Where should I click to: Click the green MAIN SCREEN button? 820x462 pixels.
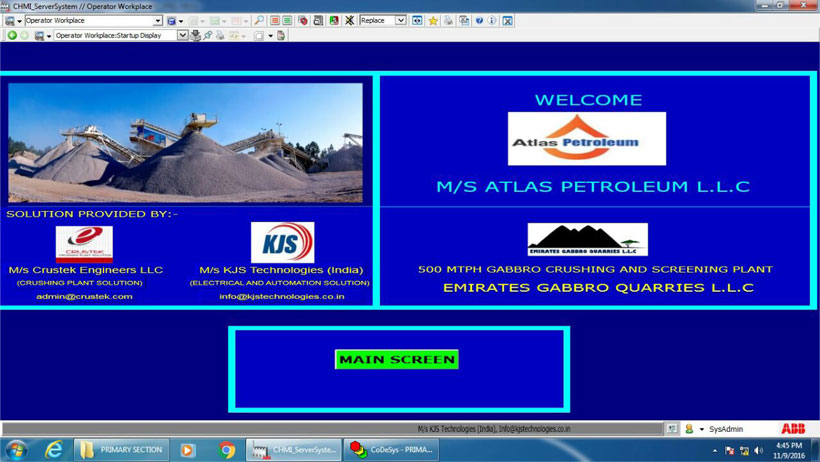(x=396, y=359)
